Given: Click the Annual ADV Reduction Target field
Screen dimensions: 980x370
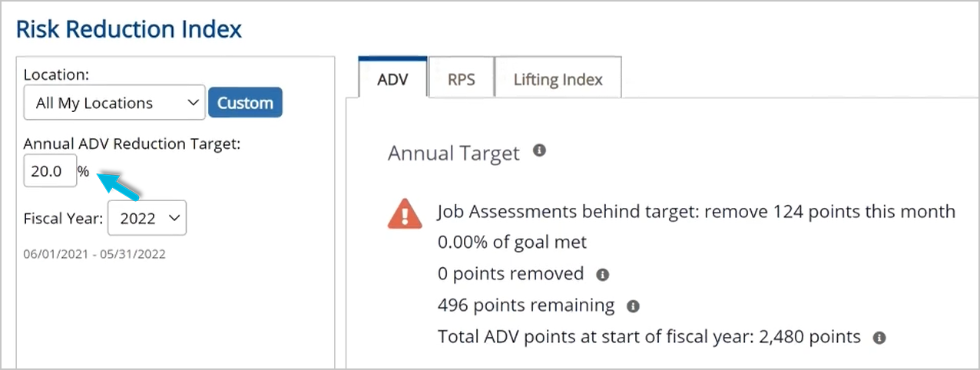Looking at the screenshot, I should (50, 171).
